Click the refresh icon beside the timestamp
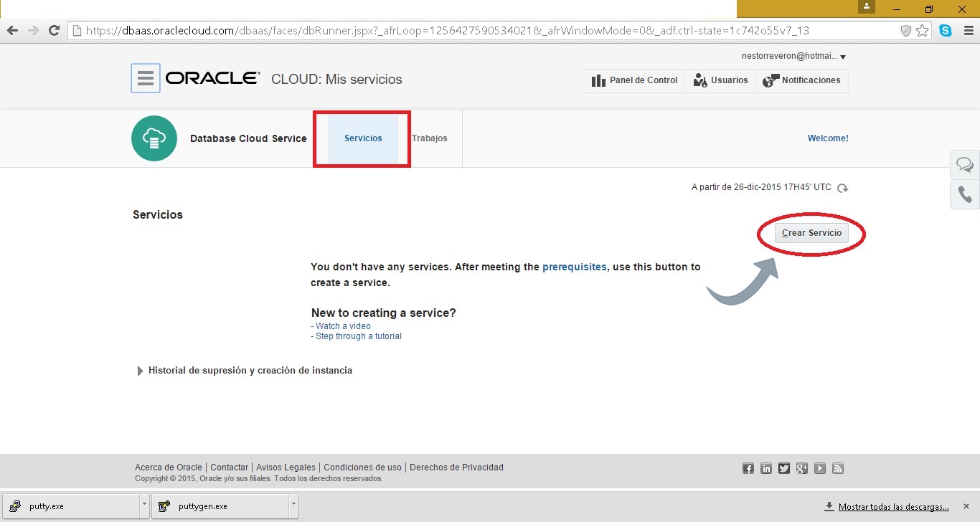Viewport: 980px width, 522px height. [x=843, y=188]
